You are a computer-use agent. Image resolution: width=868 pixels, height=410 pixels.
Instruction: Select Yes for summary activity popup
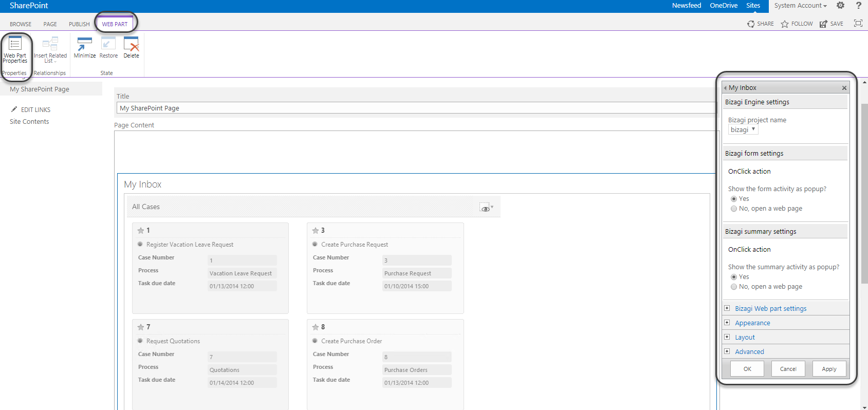(734, 277)
